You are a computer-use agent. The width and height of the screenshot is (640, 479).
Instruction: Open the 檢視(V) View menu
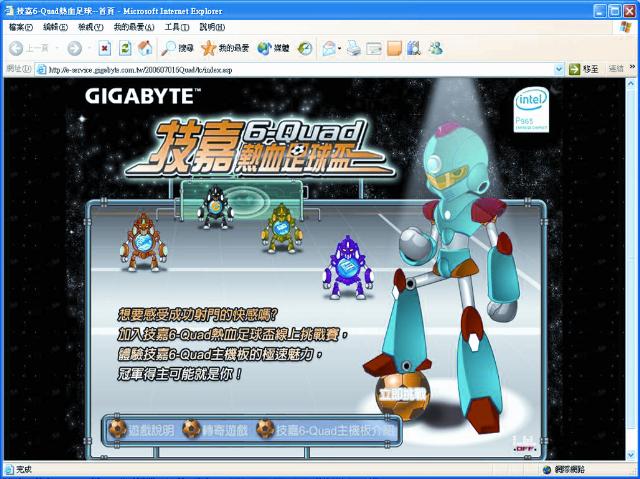click(x=91, y=27)
